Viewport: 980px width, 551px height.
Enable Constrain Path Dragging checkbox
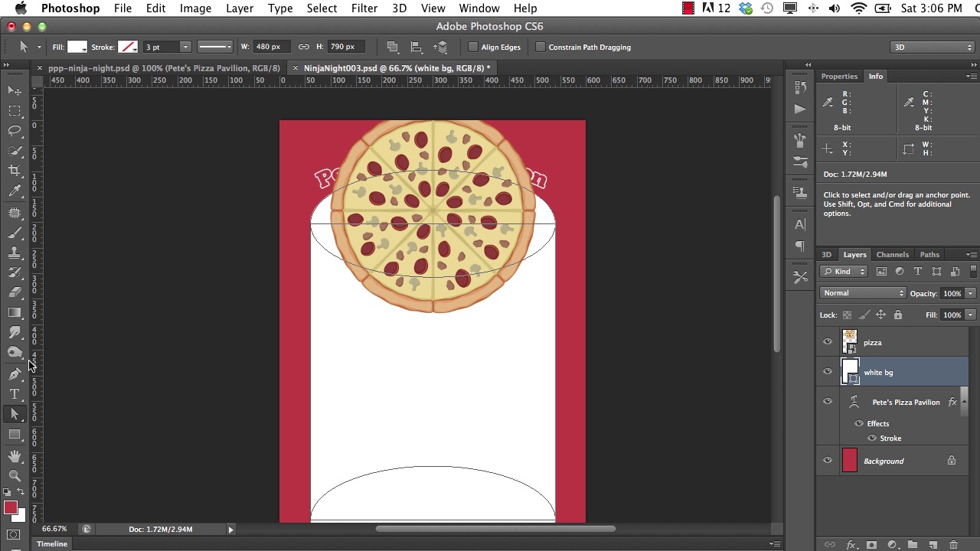tap(541, 47)
